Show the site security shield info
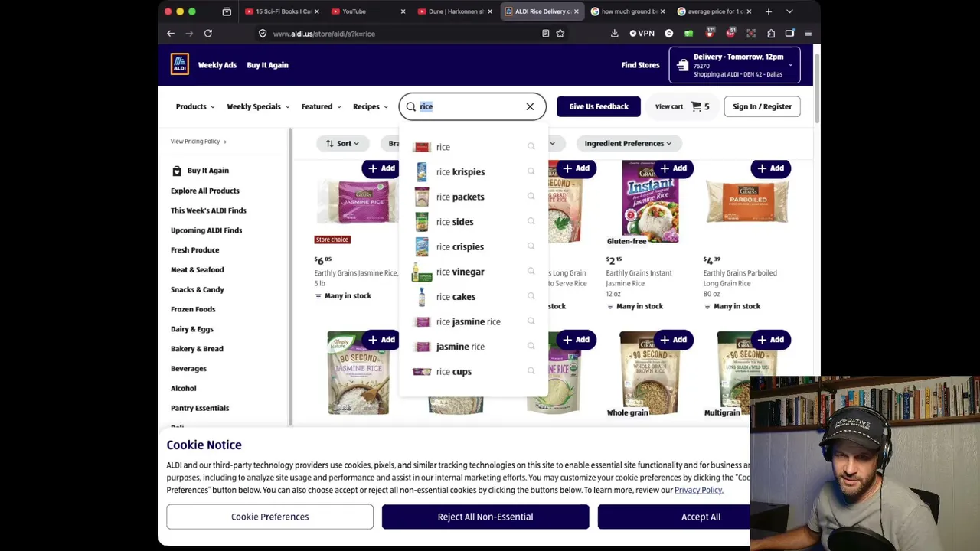The image size is (980, 551). pyautogui.click(x=263, y=33)
